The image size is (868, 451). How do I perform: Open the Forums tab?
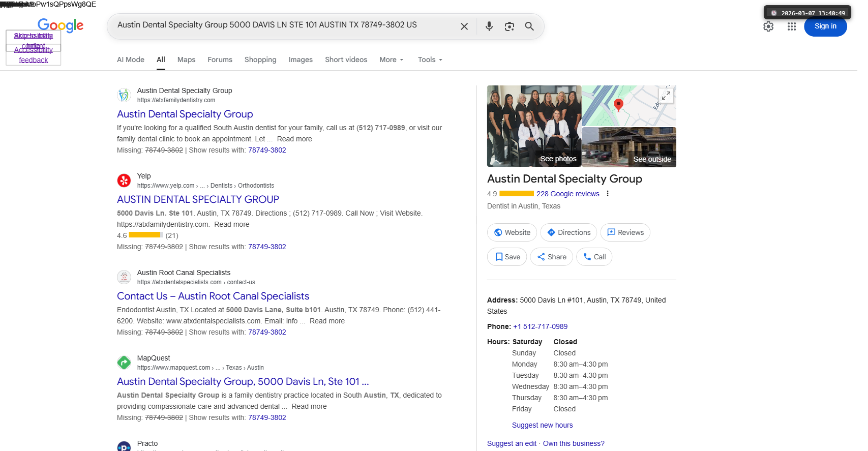pos(220,59)
